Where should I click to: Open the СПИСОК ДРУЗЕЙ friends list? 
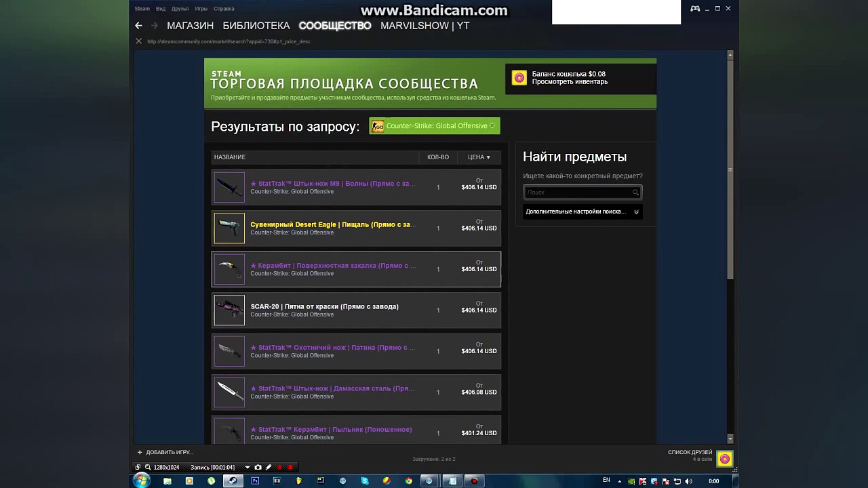pos(690,452)
